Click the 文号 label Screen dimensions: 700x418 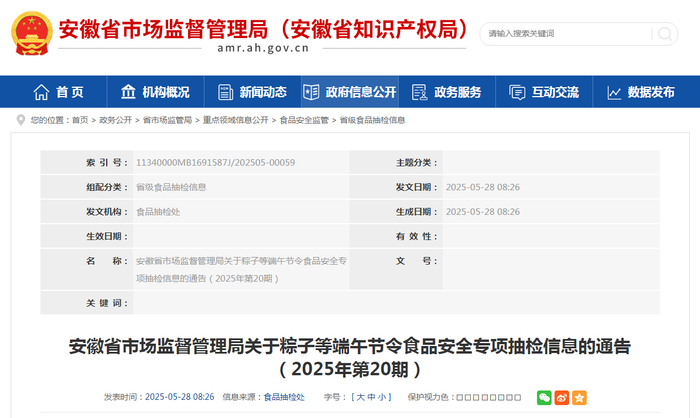(417, 261)
